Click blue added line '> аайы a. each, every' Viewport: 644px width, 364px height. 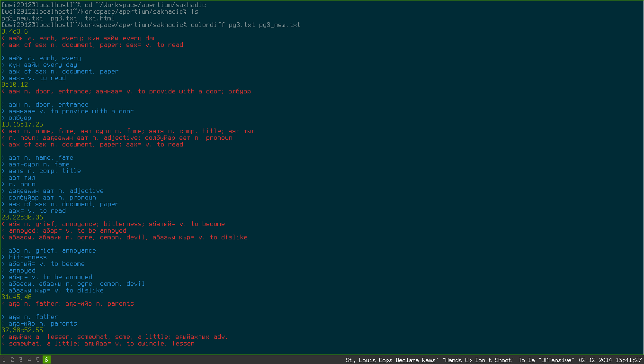pos(41,58)
